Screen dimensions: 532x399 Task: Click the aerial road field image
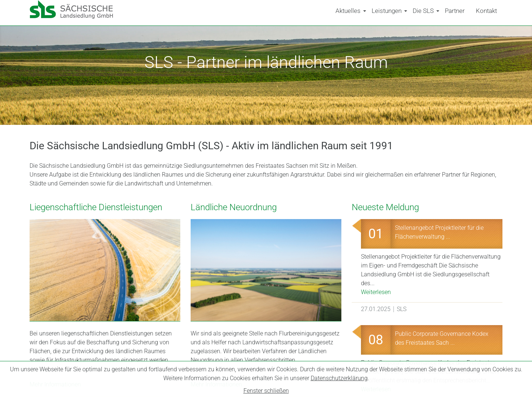(x=105, y=270)
